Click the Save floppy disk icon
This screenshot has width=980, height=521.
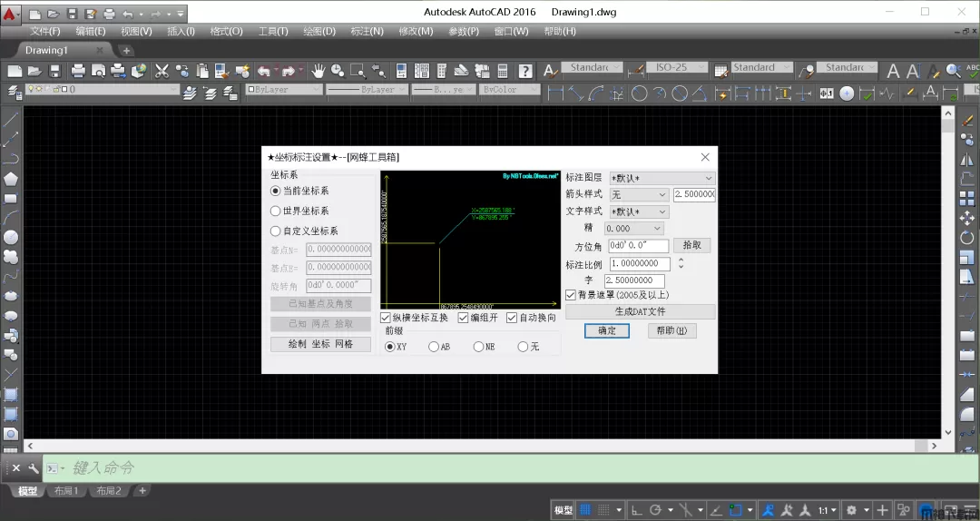(x=54, y=71)
